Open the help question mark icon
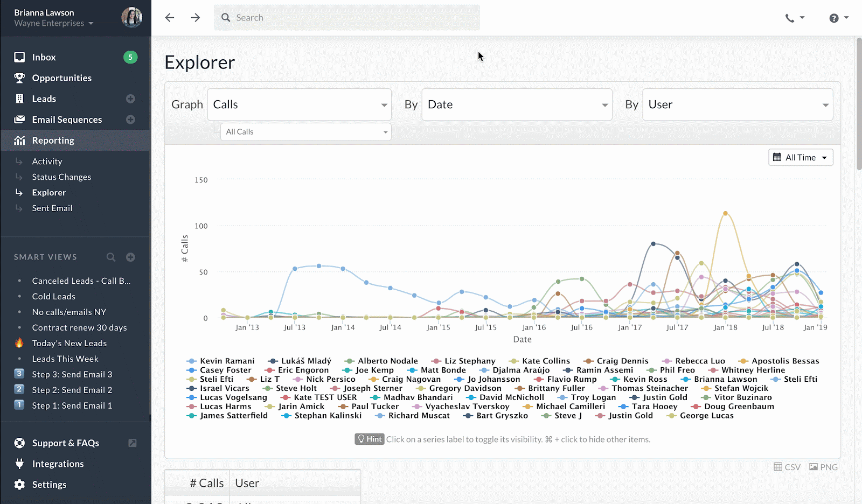Screen dimensions: 862x504 click(x=839, y=18)
